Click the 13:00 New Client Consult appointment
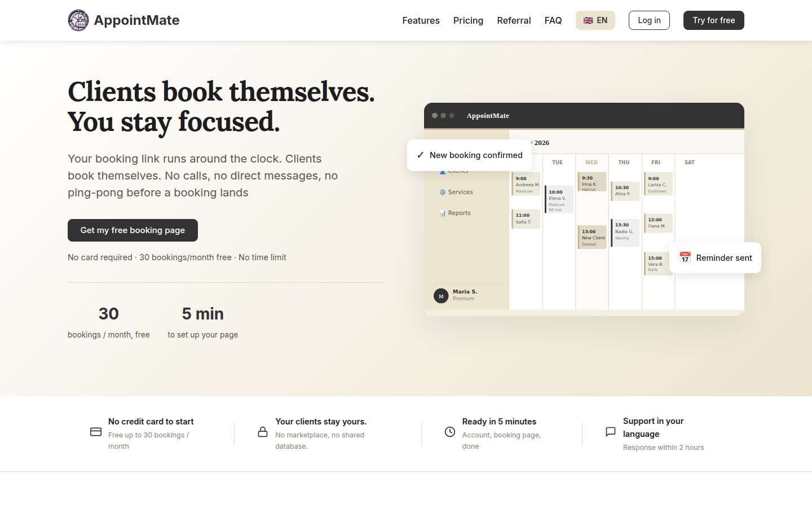 (x=592, y=237)
